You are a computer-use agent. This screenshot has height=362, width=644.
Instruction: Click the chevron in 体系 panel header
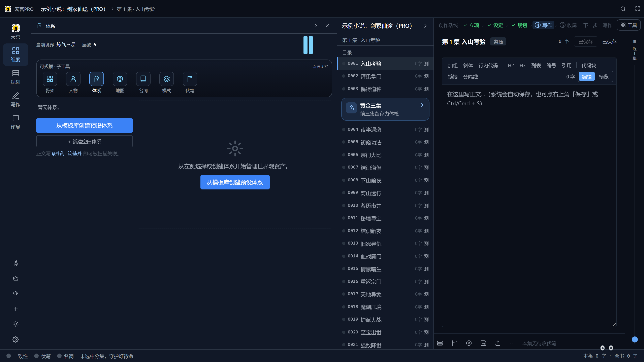316,26
